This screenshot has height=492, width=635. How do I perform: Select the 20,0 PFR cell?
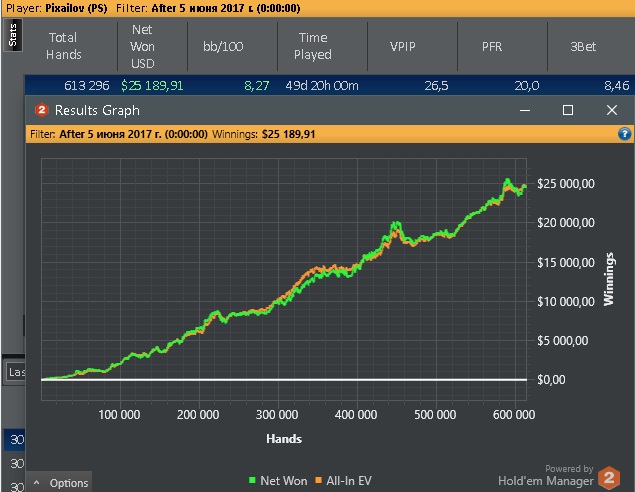526,85
